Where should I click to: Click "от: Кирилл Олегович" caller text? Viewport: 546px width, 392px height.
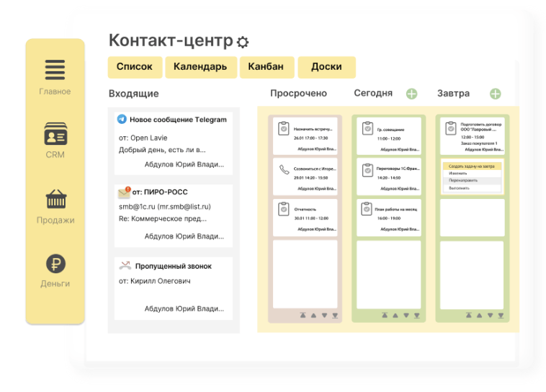[155, 281]
